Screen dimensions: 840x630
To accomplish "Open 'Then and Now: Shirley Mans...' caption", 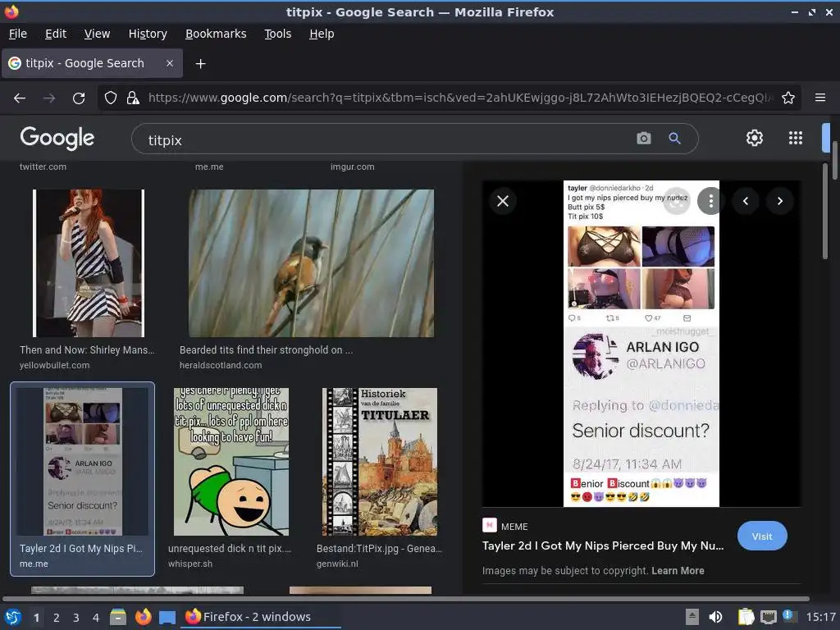I will [87, 349].
